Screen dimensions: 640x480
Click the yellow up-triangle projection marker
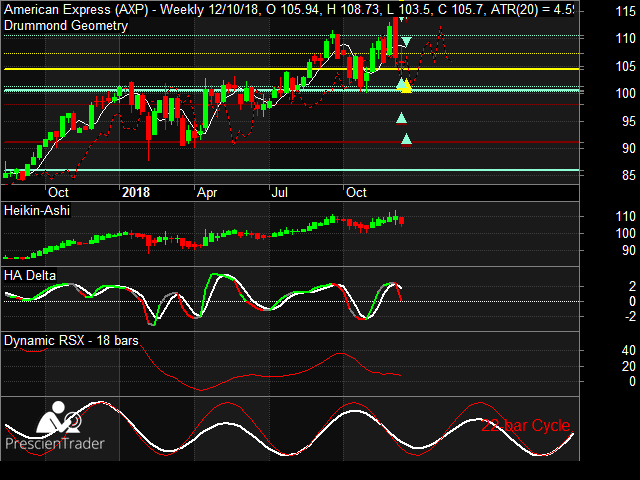(x=407, y=87)
